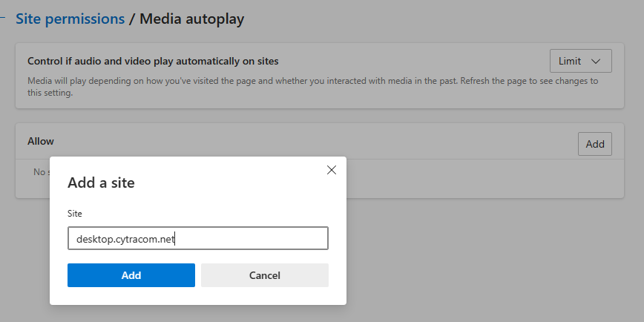Close the Add a site dialog
The width and height of the screenshot is (644, 322).
[x=332, y=170]
